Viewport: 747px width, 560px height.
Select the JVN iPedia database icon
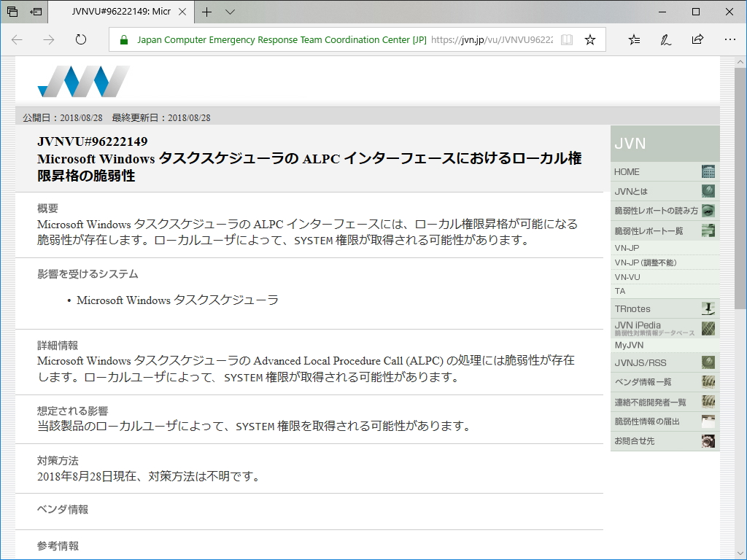coord(707,328)
